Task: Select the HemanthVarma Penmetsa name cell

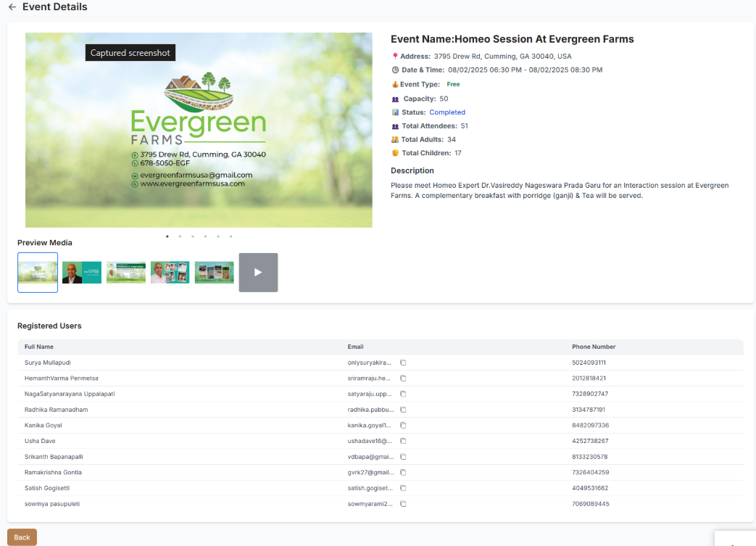Action: 61,379
